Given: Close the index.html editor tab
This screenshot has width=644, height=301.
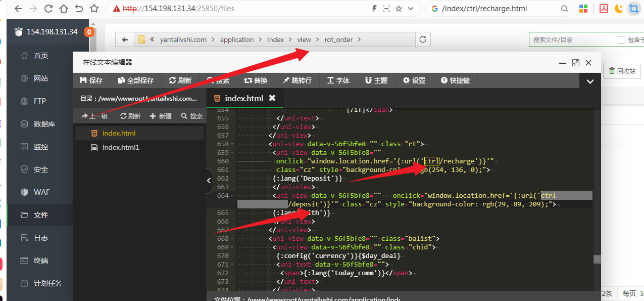Looking at the screenshot, I should pos(272,98).
